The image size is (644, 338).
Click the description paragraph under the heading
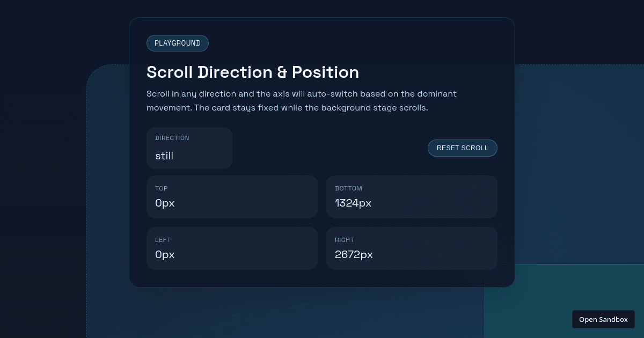tap(301, 101)
